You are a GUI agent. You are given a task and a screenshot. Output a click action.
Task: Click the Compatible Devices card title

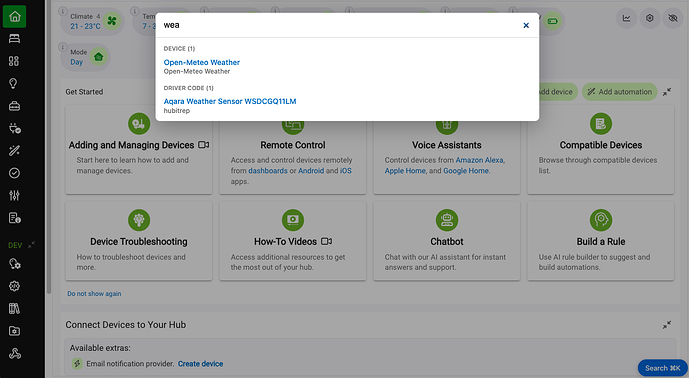tap(601, 145)
